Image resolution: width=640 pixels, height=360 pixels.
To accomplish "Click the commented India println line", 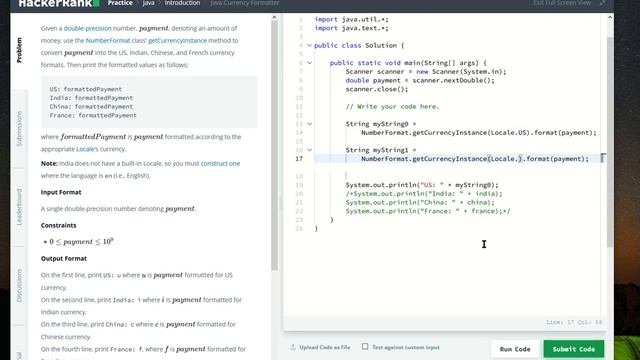I will pos(424,193).
